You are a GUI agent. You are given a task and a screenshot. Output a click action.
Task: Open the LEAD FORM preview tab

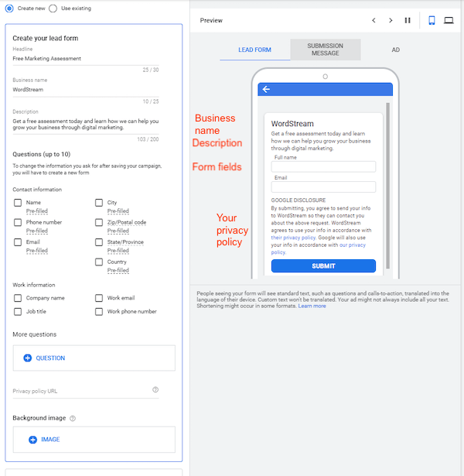click(x=254, y=50)
